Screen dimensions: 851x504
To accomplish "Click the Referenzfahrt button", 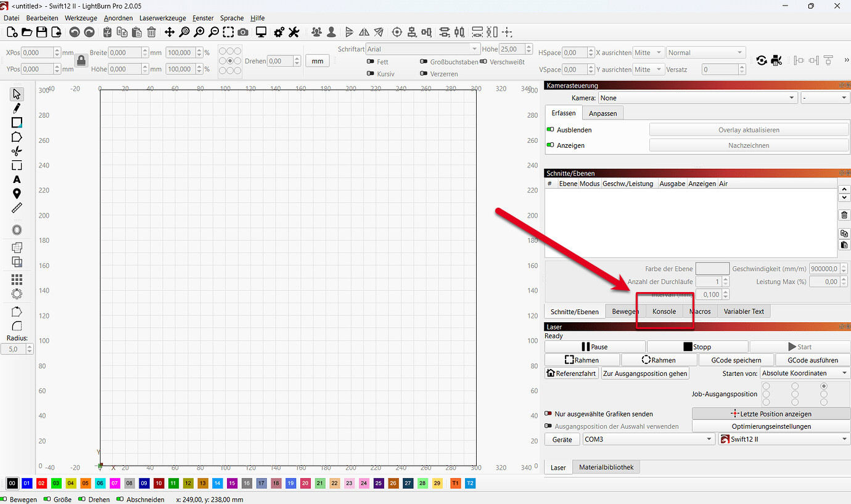I will click(x=572, y=373).
